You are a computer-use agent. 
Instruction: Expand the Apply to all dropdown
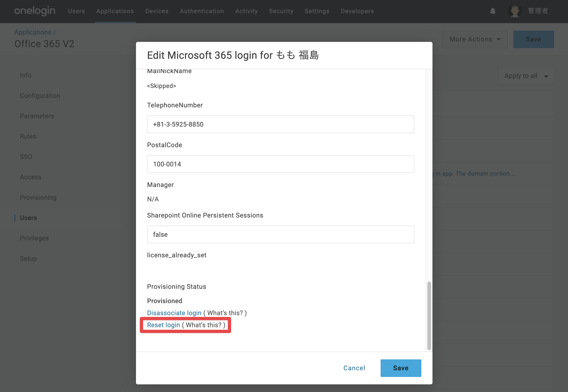tap(526, 76)
